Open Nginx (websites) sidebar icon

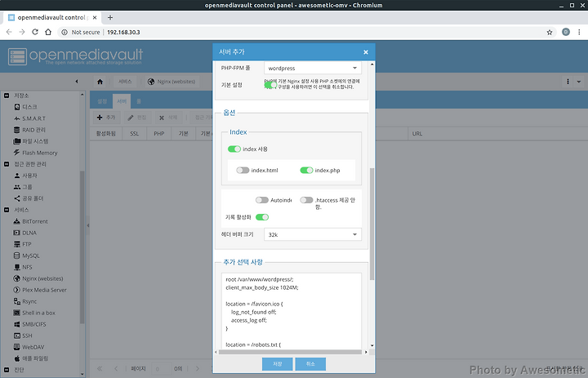[x=17, y=278]
